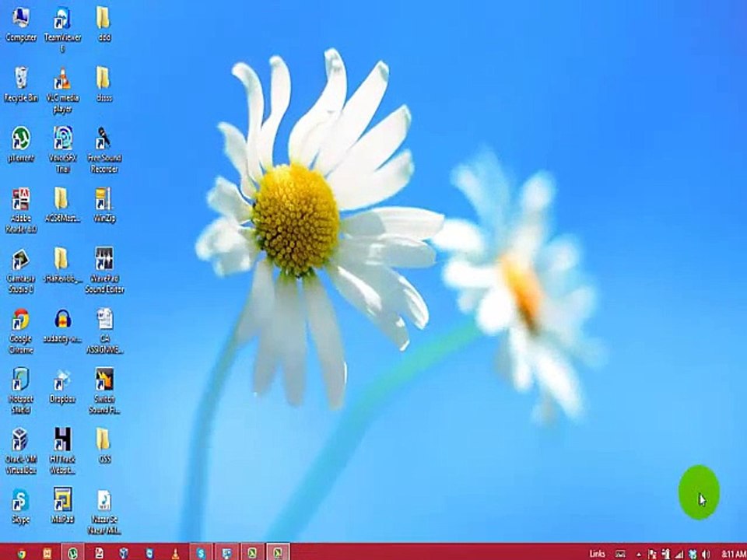Viewport: 747px width, 560px height.
Task: Select the folder beside Camtasia Studio
Action: (x=62, y=264)
